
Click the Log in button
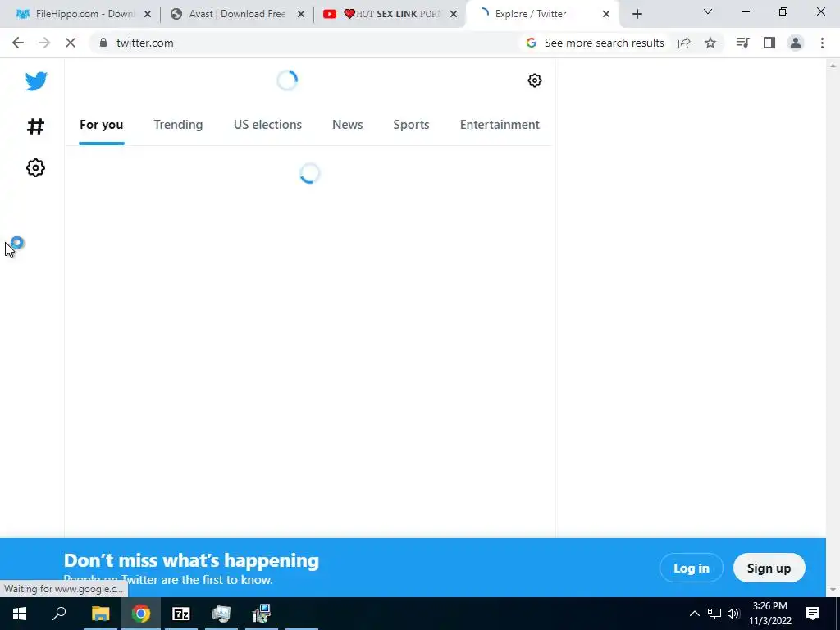click(691, 568)
